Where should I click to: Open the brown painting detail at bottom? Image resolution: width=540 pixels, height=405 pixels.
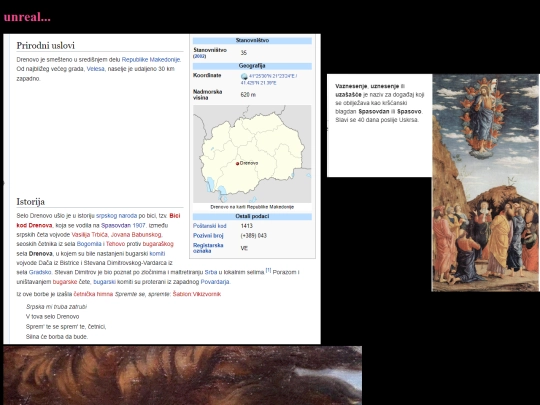coord(183,375)
